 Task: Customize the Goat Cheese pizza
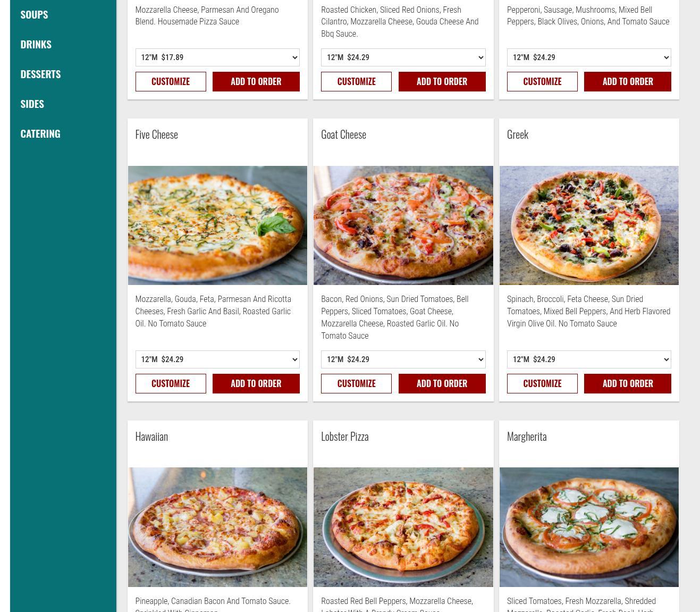[x=356, y=383]
